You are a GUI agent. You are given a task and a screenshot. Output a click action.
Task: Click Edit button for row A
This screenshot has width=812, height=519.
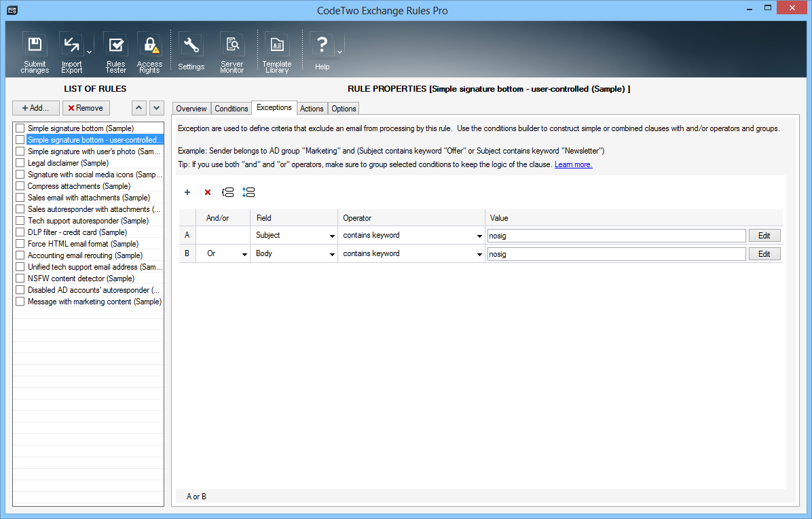[x=764, y=236]
